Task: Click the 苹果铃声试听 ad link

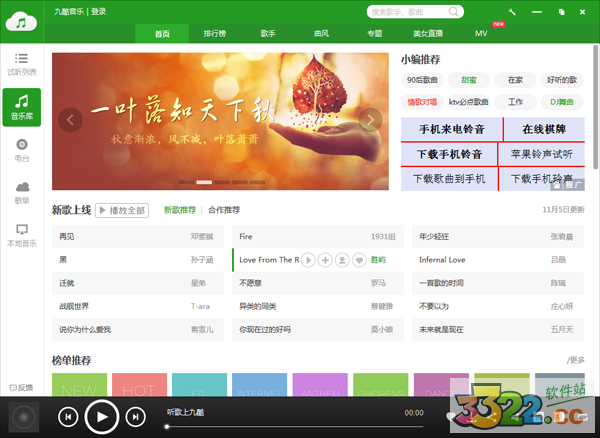Action: [x=541, y=154]
